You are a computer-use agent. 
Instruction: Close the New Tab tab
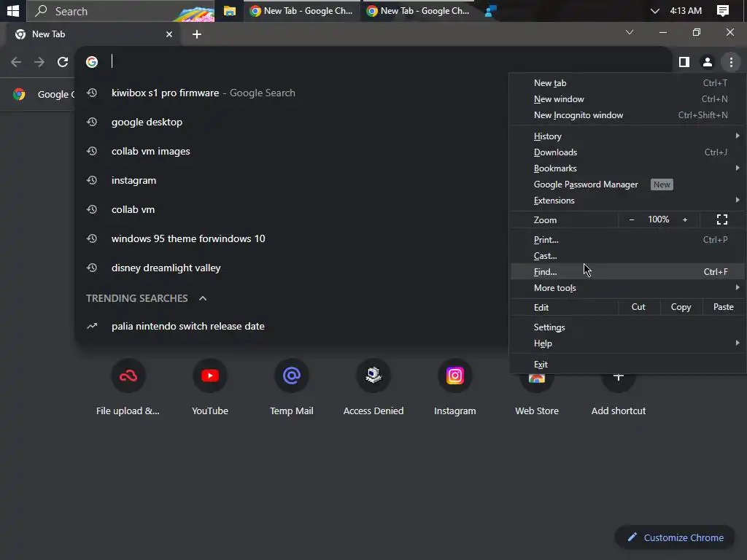point(169,34)
